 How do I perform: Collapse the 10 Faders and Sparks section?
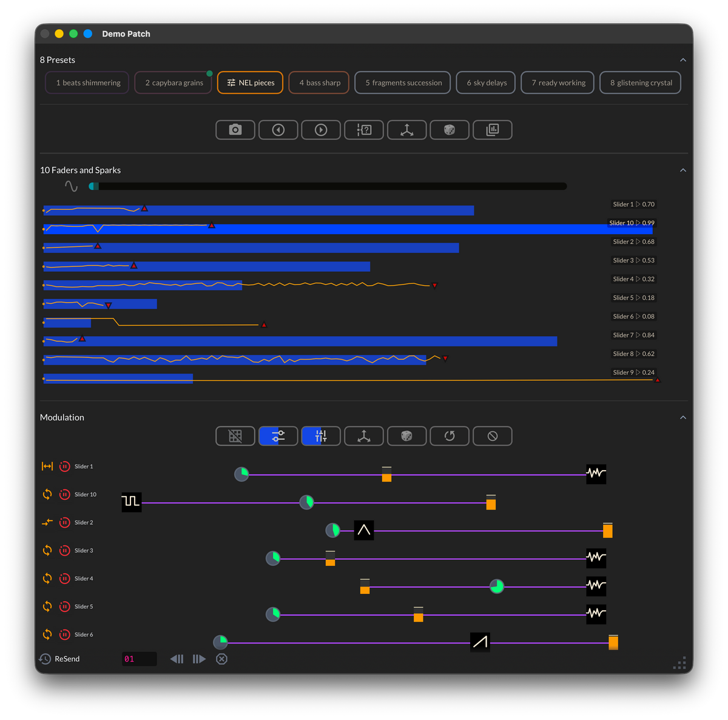tap(683, 170)
